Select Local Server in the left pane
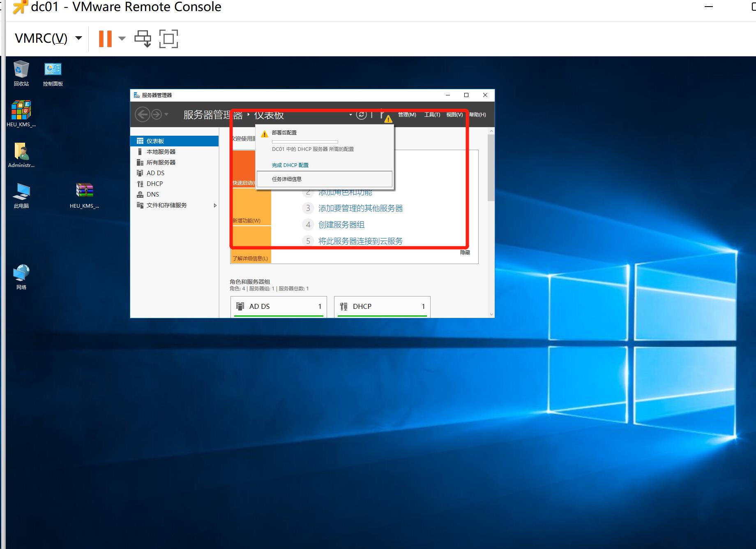 click(175, 152)
